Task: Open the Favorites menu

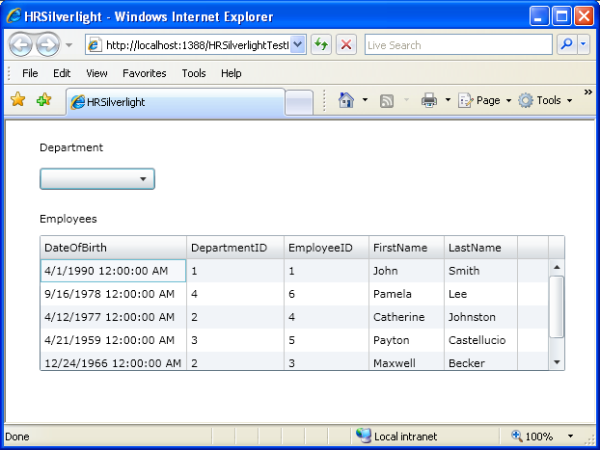Action: click(x=144, y=73)
